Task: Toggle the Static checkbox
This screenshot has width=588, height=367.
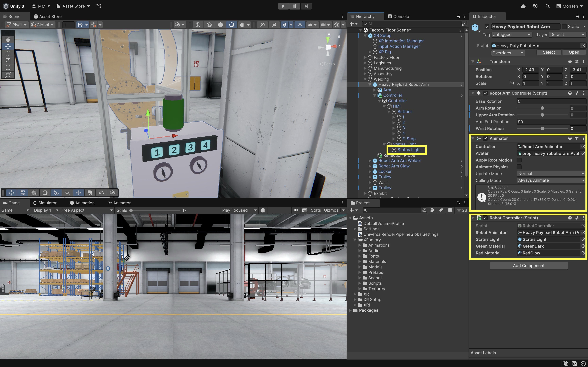Action: tap(564, 27)
